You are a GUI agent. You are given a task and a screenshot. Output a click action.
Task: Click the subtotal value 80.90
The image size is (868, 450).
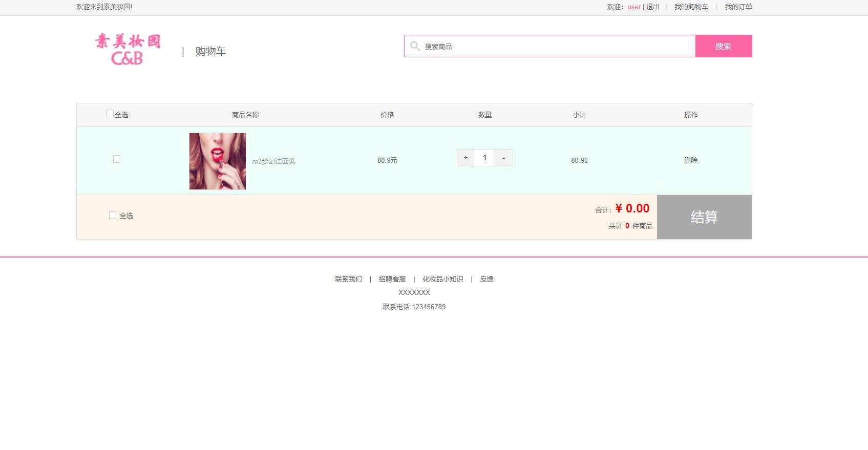tap(580, 160)
